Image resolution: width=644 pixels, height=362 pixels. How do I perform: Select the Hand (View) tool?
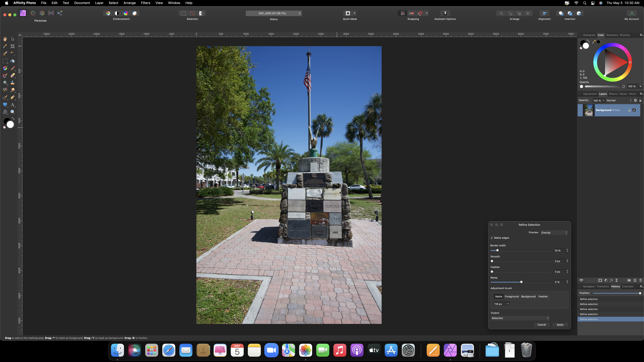click(5, 39)
